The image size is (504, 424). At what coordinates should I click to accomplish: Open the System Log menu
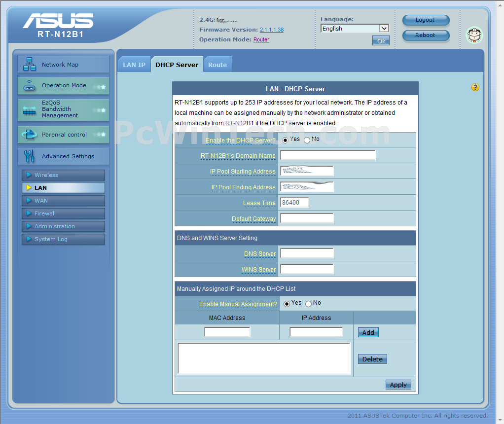(x=63, y=239)
